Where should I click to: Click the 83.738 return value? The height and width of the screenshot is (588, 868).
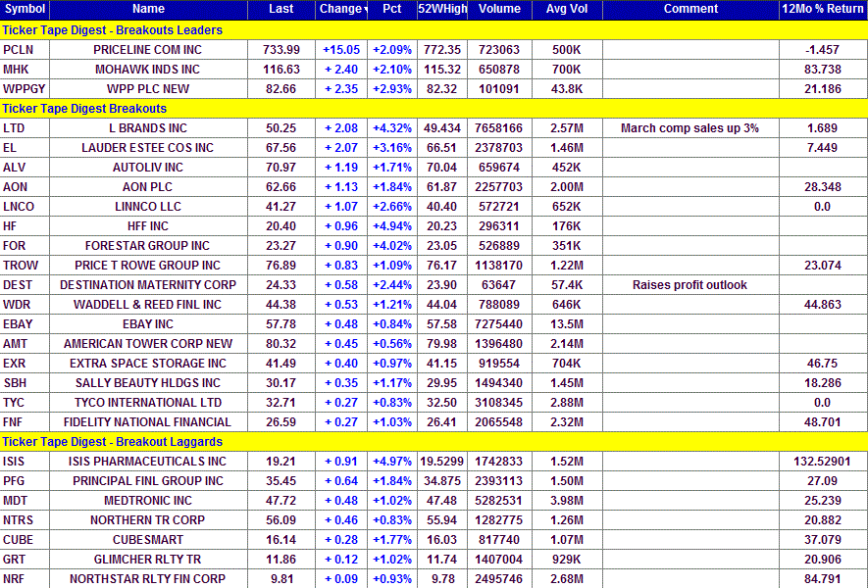(x=823, y=70)
